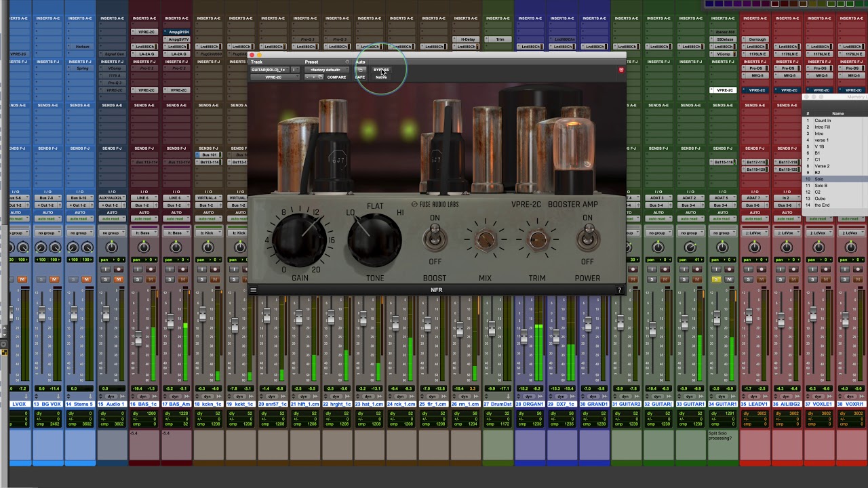868x488 pixels.
Task: Click the copy preset settings icon
Action: 320,77
